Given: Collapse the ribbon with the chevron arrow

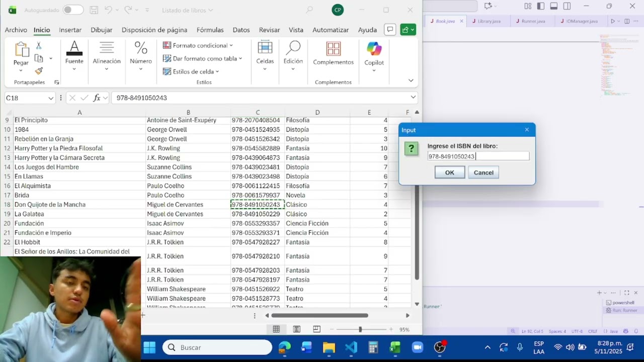Looking at the screenshot, I should (411, 80).
